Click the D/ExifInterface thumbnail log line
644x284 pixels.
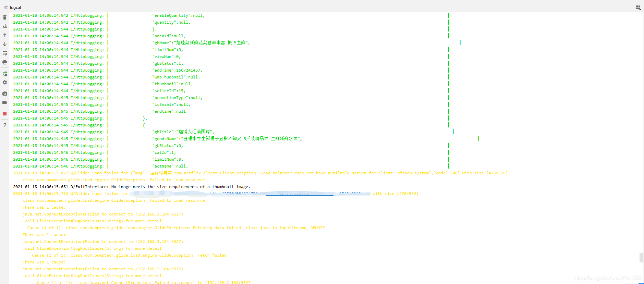(x=132, y=187)
